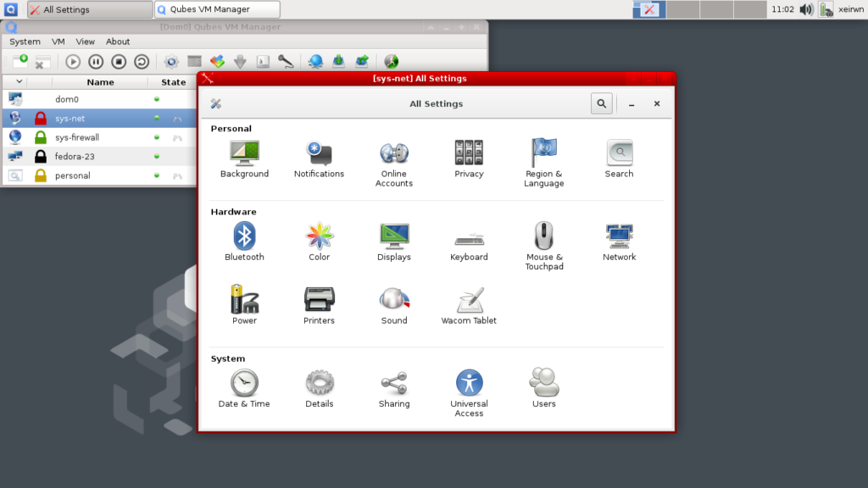The height and width of the screenshot is (488, 868).
Task: Click Start/Resume VM play button in VM Manager
Action: (73, 61)
